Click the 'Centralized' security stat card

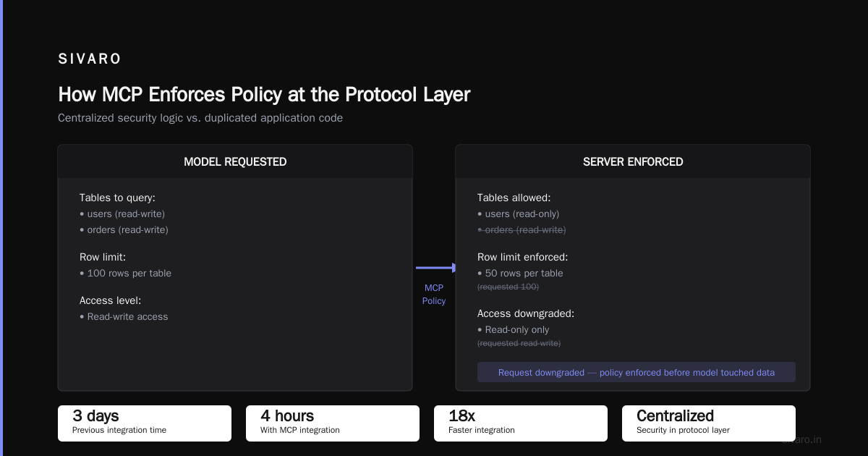(x=709, y=423)
